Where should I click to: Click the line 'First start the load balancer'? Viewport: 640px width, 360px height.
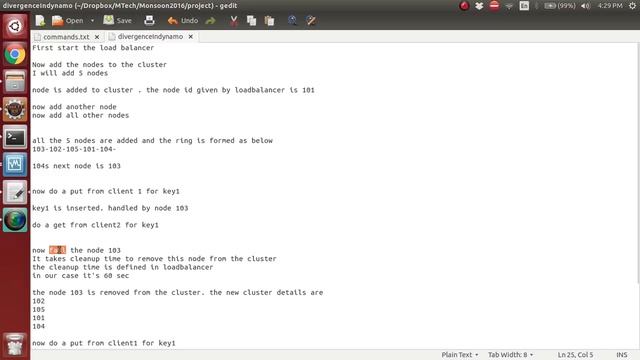click(x=93, y=48)
